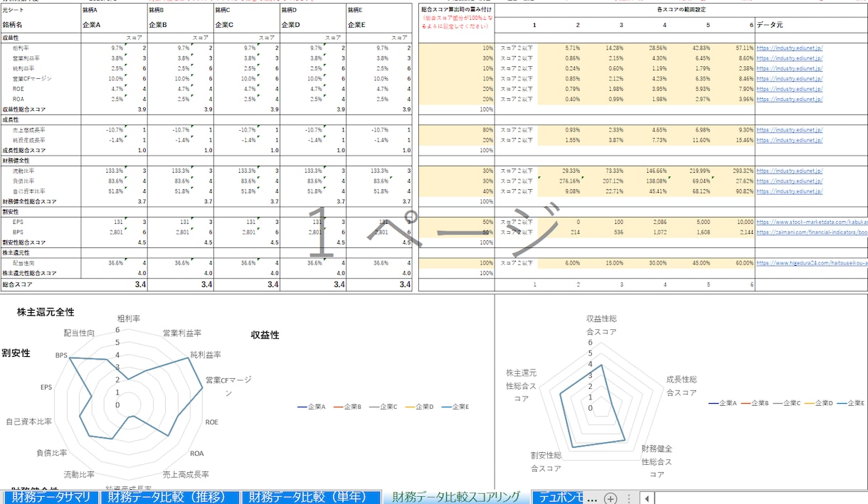Click the 総合スコア 3.4 cell for 企業A

114,284
